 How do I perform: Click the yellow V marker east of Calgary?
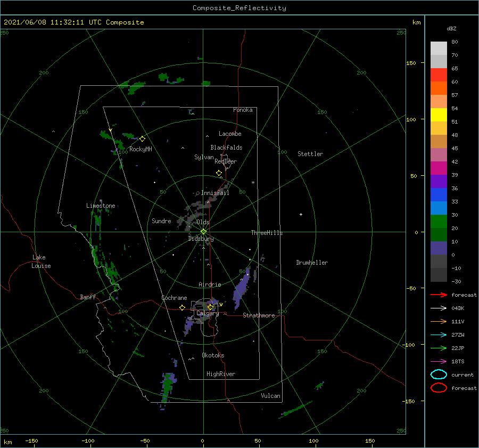221,305
